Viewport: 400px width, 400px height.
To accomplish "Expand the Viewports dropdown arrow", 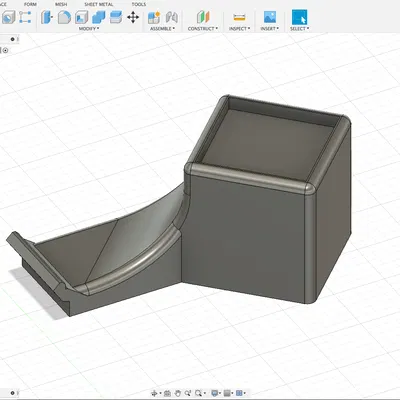I will coord(244,394).
